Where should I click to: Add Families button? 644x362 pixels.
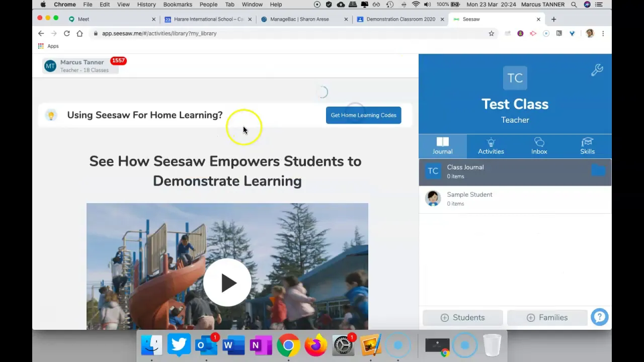click(x=547, y=318)
